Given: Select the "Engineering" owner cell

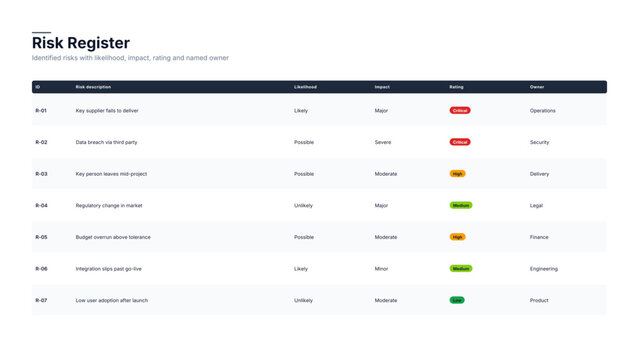Looking at the screenshot, I should point(544,269).
